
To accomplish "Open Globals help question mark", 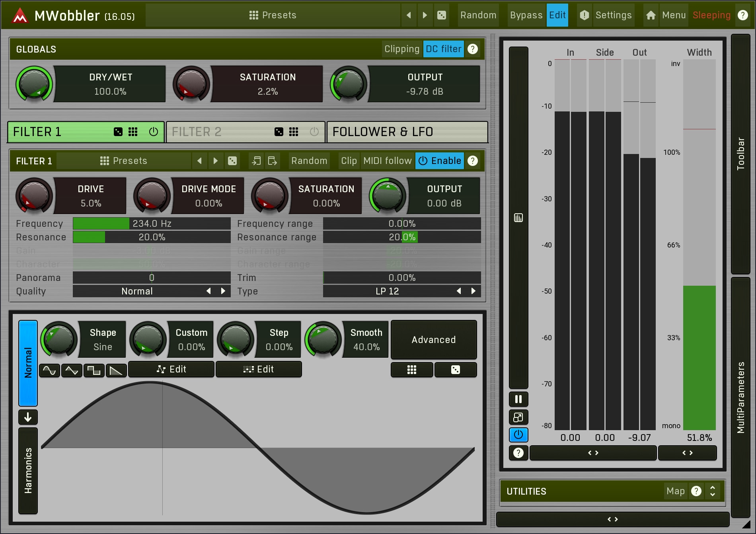I will pyautogui.click(x=472, y=49).
